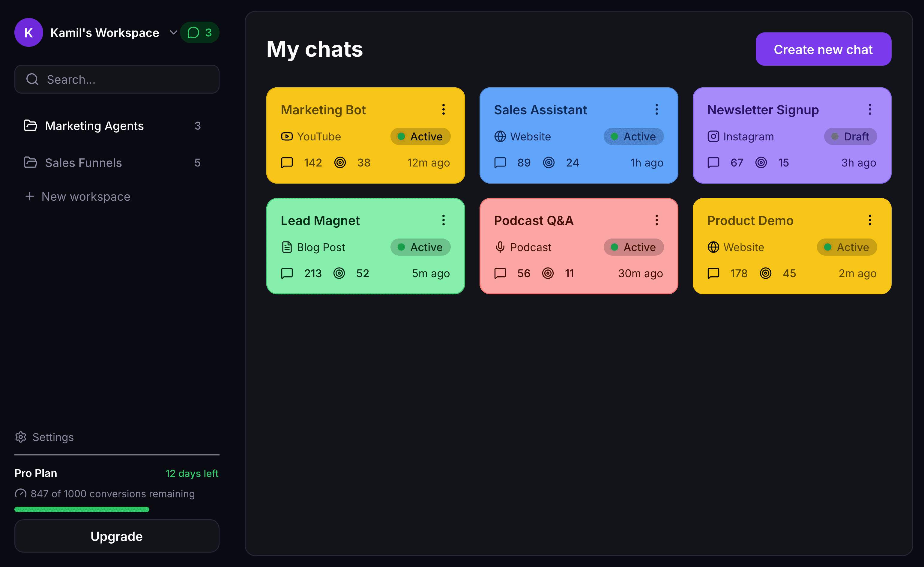This screenshot has height=567, width=924.
Task: Select the Podcast microphone icon on Podcast Q&A
Action: (x=500, y=247)
